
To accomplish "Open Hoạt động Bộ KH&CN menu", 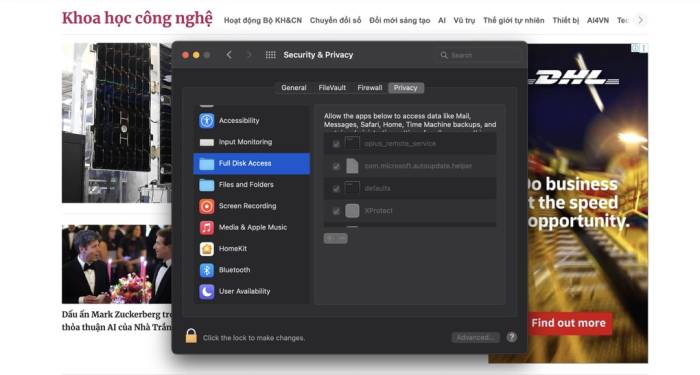I will click(x=263, y=21).
